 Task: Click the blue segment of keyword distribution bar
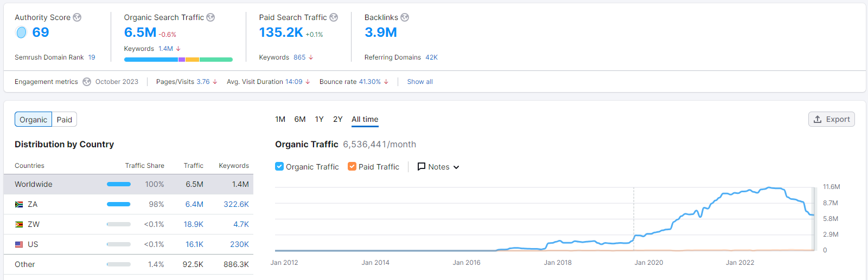(151, 60)
